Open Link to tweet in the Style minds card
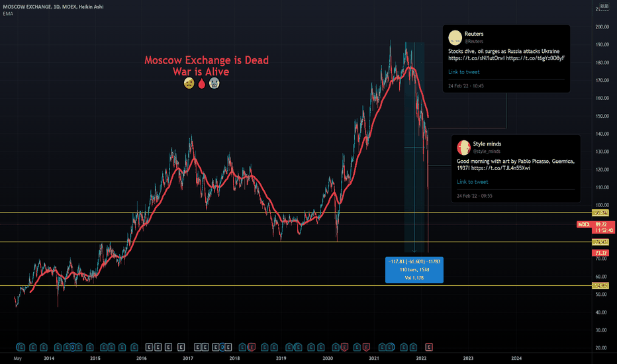This screenshot has height=364, width=617. pos(472,182)
